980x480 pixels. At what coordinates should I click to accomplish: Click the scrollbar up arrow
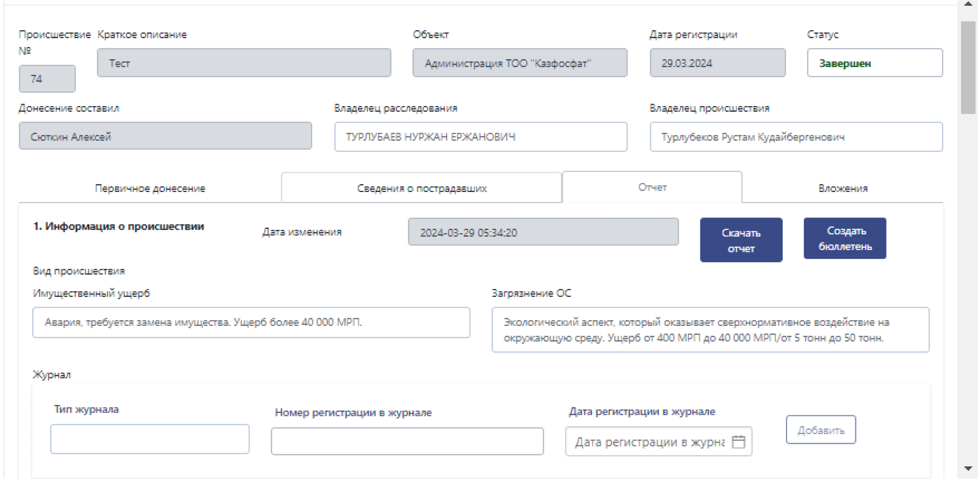click(x=968, y=4)
